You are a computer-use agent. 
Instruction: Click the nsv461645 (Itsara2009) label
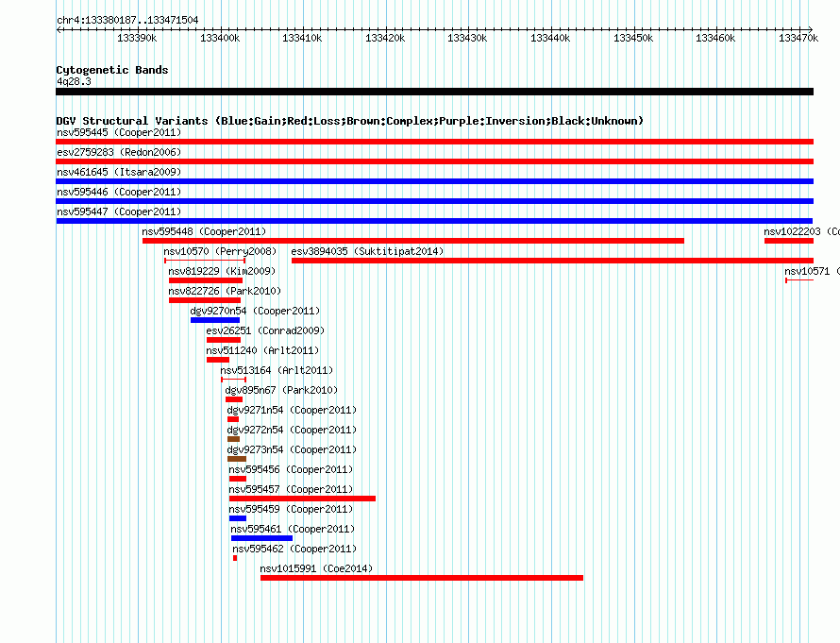[119, 172]
